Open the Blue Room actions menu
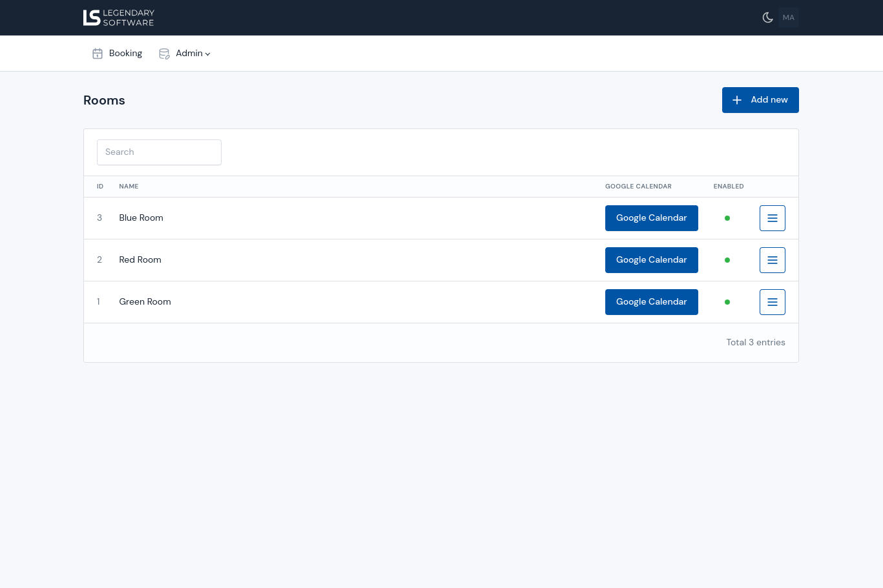 pyautogui.click(x=772, y=218)
